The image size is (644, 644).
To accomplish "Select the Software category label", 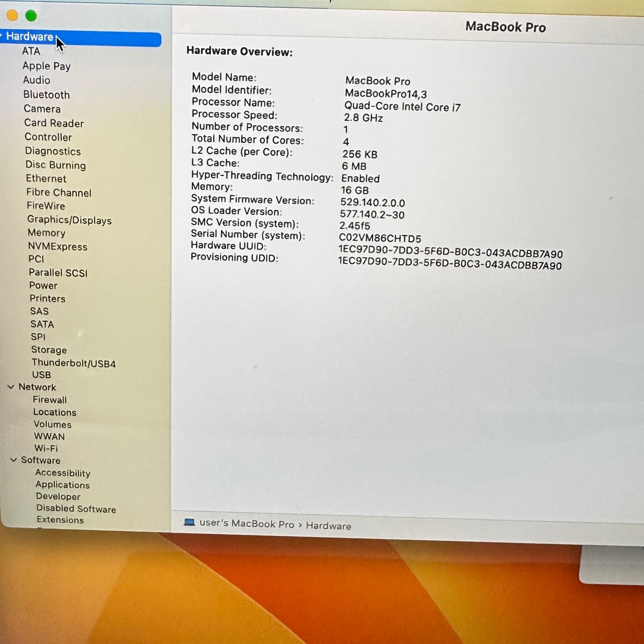I will point(41,460).
